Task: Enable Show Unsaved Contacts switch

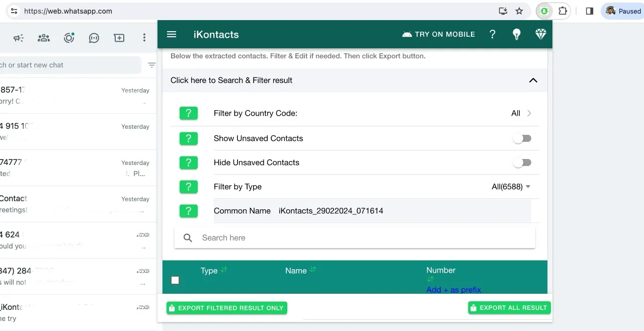Action: pyautogui.click(x=522, y=138)
